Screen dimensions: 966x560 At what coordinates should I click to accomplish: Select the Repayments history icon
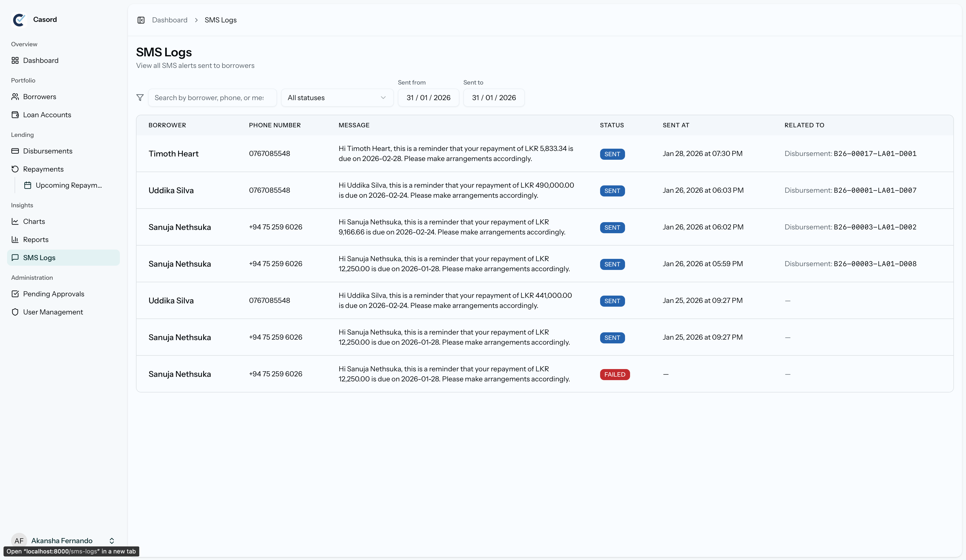15,169
